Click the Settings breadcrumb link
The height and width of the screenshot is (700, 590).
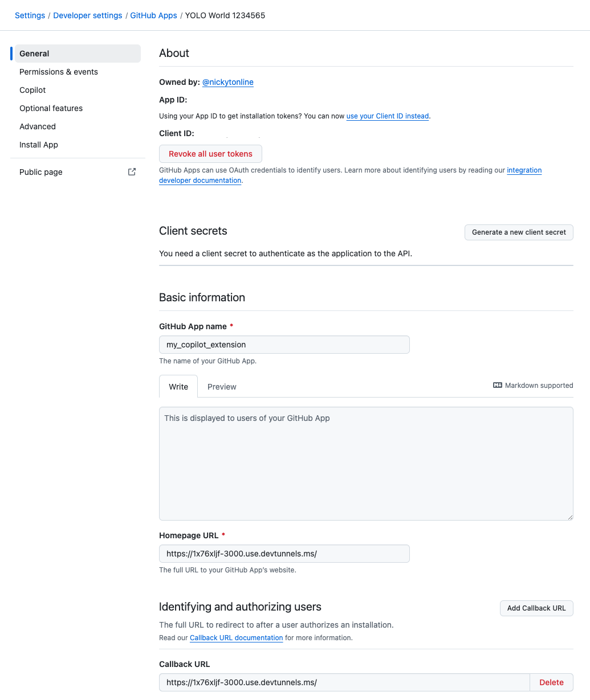point(30,15)
